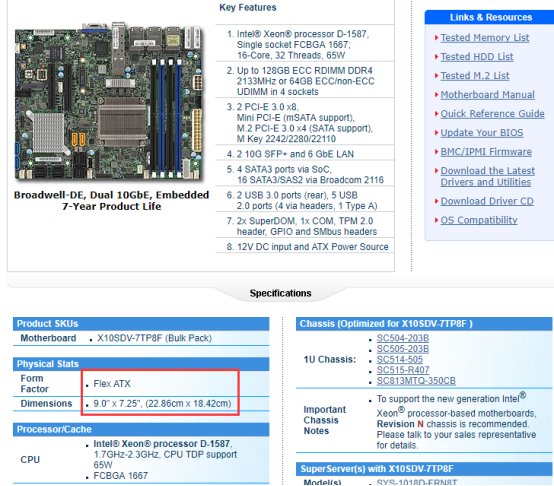Click the Update Your BIOS link
This screenshot has width=554, height=486.
click(482, 133)
